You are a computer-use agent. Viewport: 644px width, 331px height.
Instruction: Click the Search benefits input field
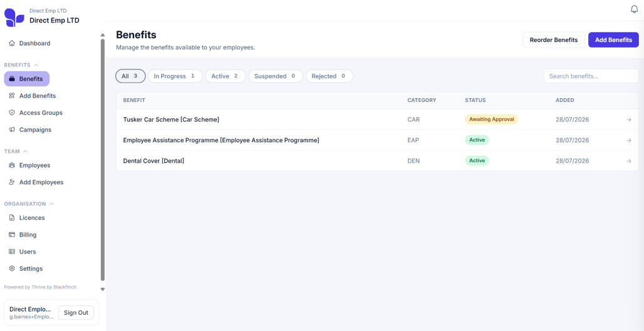click(x=591, y=76)
